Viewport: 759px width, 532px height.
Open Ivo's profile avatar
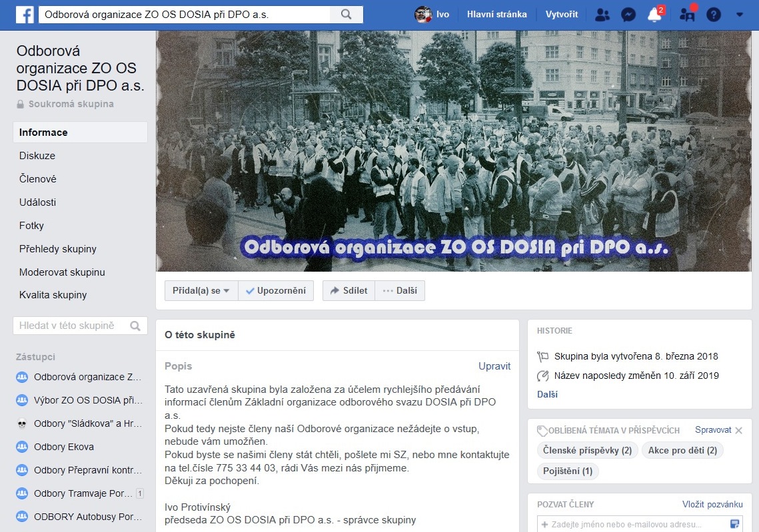422,15
